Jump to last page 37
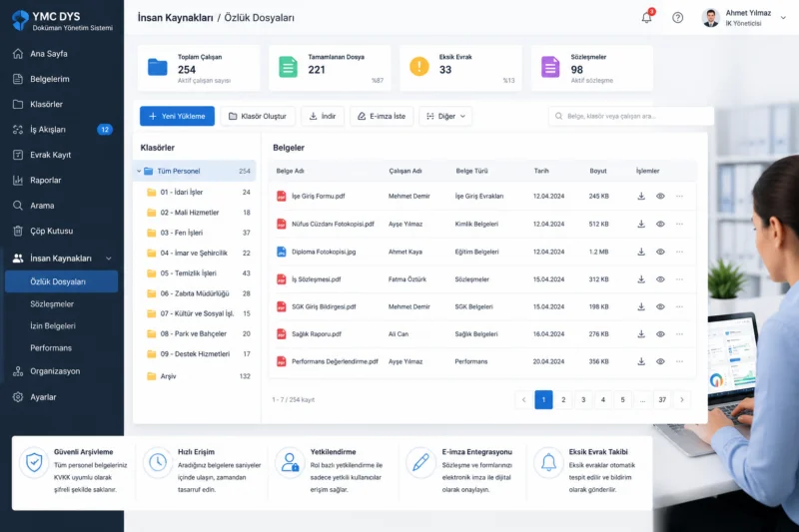Viewport: 799px width, 532px height. click(662, 399)
